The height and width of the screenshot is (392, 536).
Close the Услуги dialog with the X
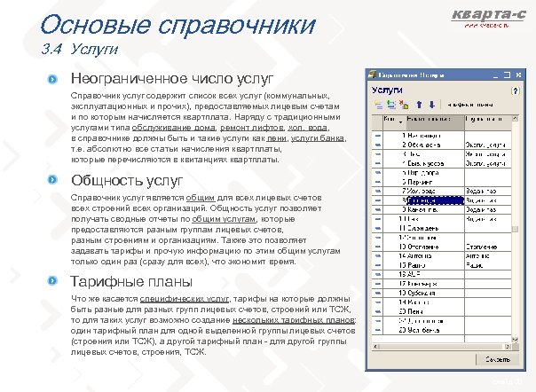[518, 74]
